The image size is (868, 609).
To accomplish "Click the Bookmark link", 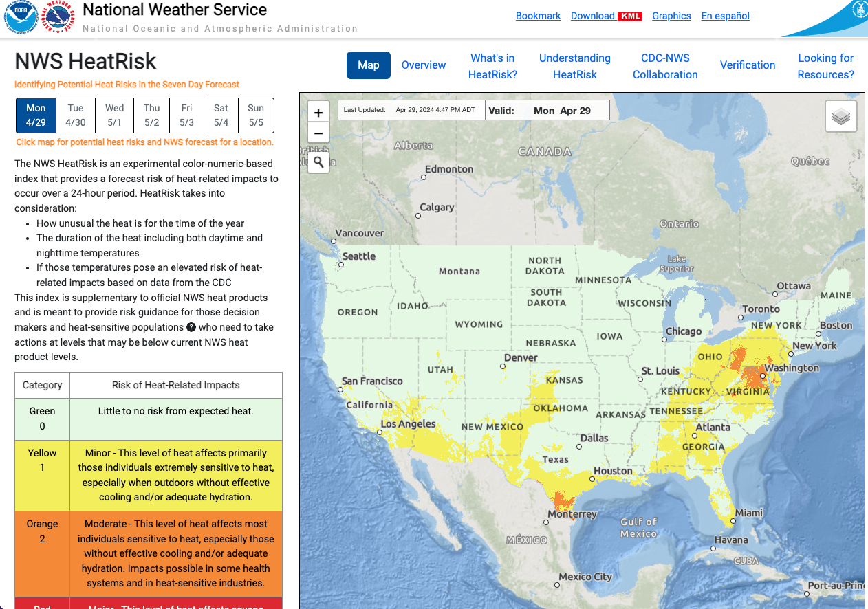I will pos(539,16).
